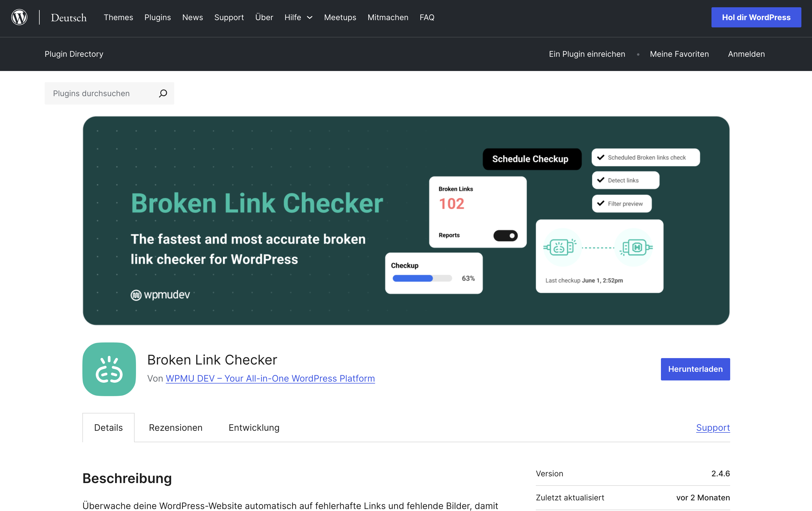Click the wpmudev logo in banner
Screen dimensions: 812x511
[161, 295]
